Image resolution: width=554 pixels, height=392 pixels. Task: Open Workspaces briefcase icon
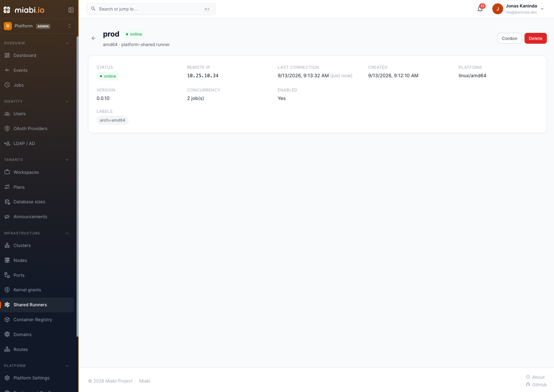(7, 172)
